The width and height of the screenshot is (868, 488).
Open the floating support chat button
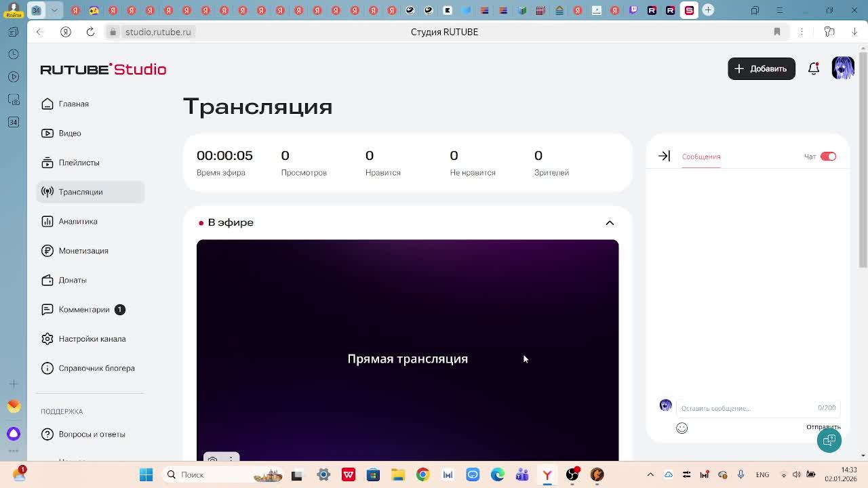[x=829, y=440]
